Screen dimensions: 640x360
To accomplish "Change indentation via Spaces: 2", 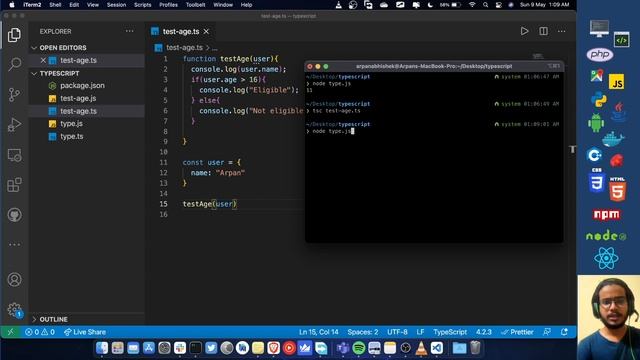I will (363, 332).
